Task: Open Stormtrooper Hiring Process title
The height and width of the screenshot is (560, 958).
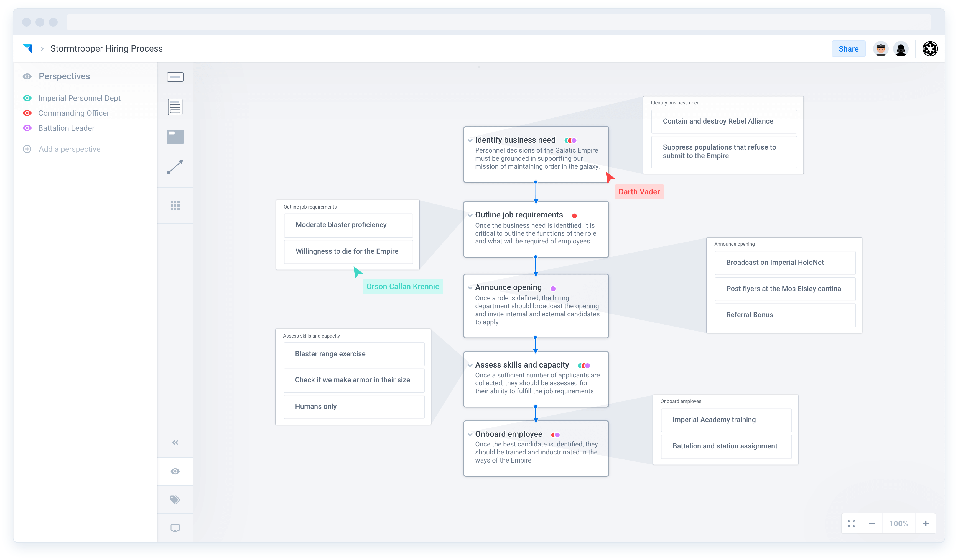Action: (106, 49)
